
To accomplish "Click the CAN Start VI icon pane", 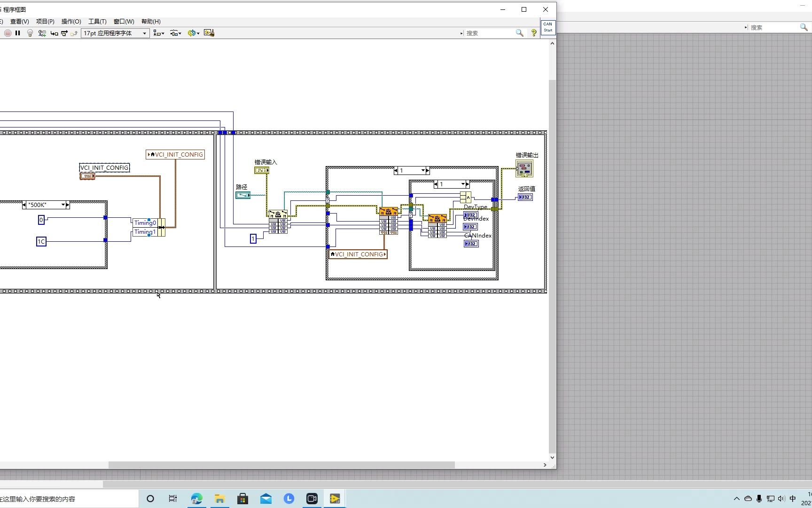I will pyautogui.click(x=548, y=27).
